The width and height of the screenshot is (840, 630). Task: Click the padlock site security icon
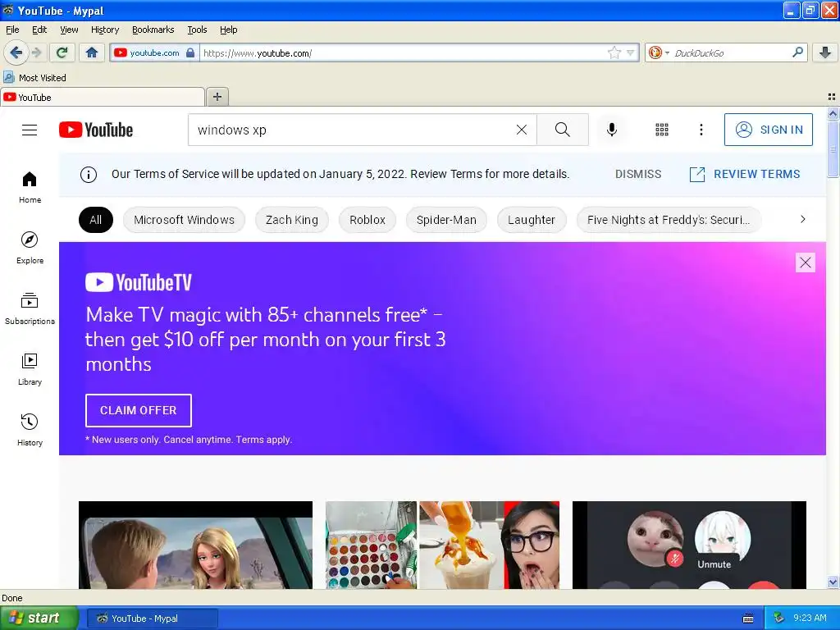click(x=190, y=52)
